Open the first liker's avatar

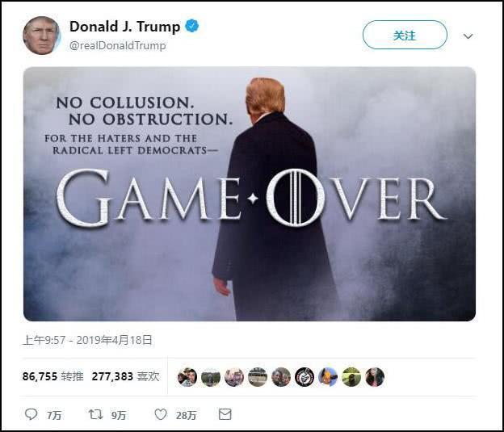coord(187,377)
